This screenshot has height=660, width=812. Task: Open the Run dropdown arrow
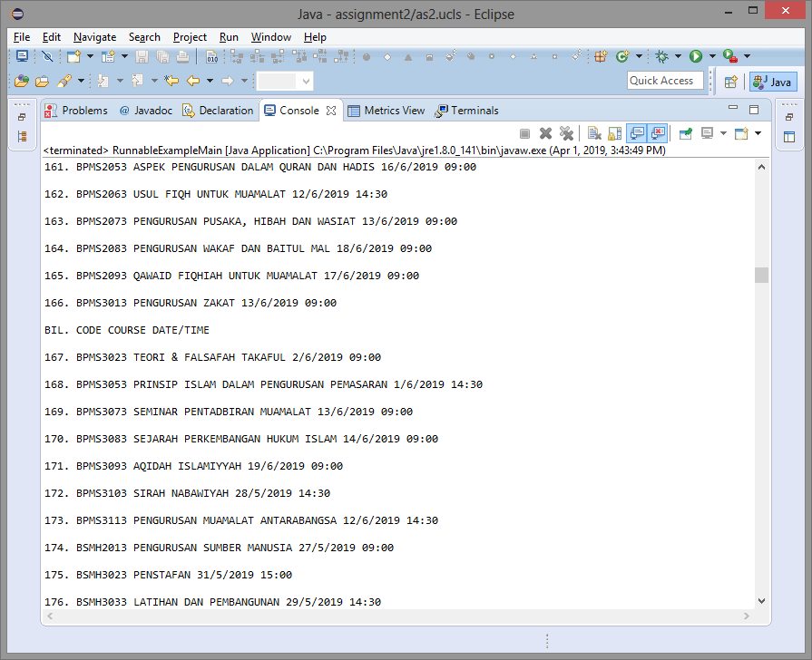712,56
